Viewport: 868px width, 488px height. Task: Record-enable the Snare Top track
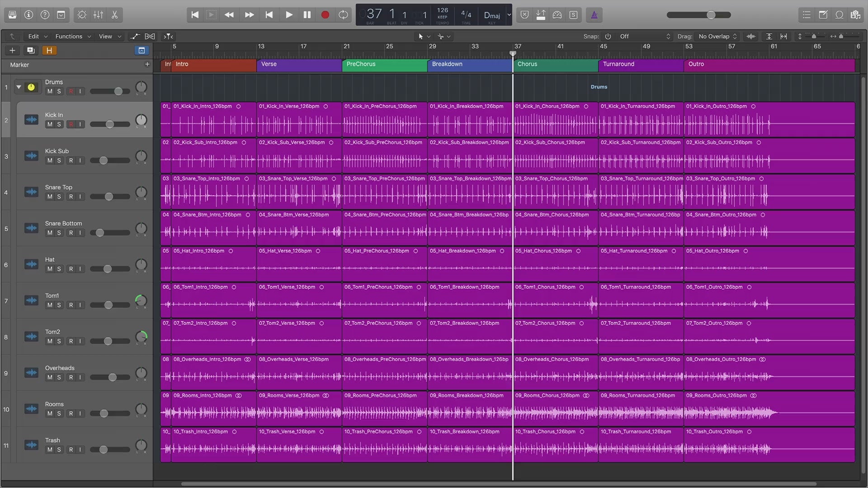(71, 197)
